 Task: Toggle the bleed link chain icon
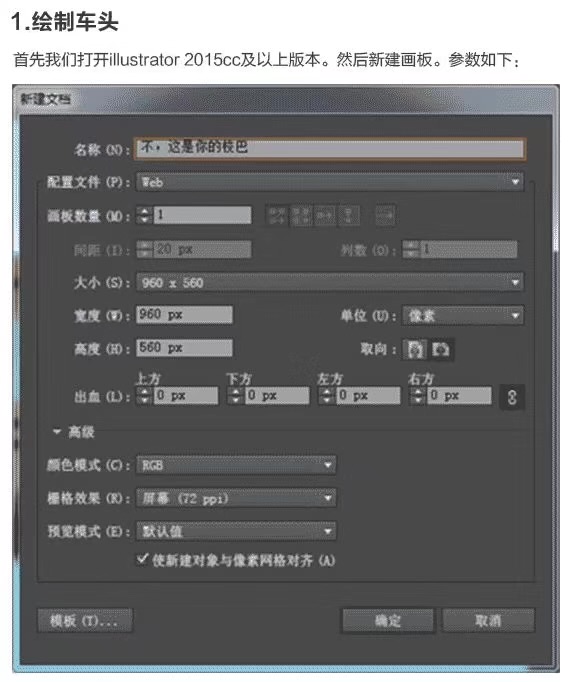tap(512, 397)
